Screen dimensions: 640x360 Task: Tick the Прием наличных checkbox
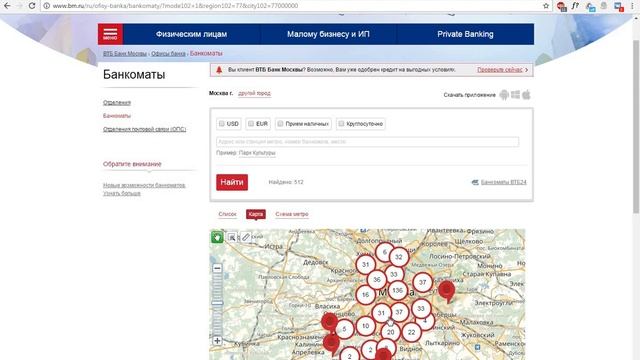[x=280, y=123]
